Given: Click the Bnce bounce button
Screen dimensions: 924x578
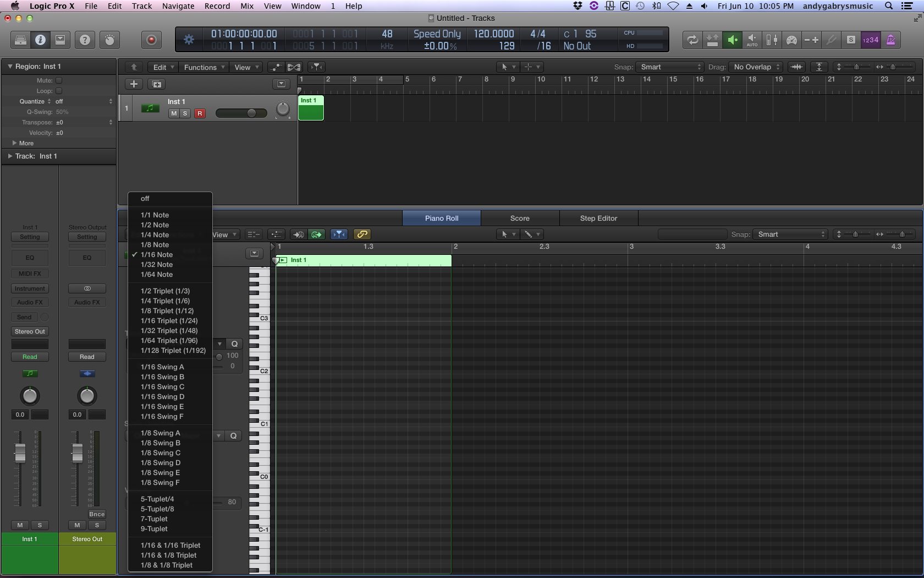Looking at the screenshot, I should [x=97, y=514].
